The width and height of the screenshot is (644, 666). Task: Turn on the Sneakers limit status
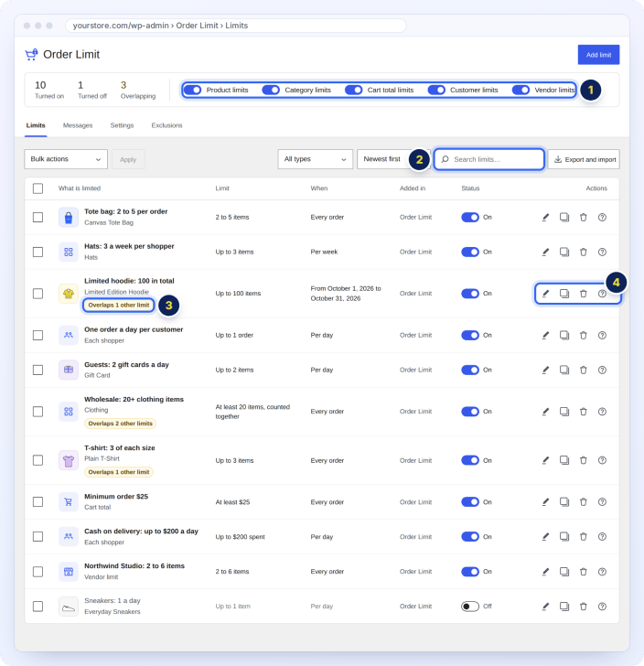(470, 607)
